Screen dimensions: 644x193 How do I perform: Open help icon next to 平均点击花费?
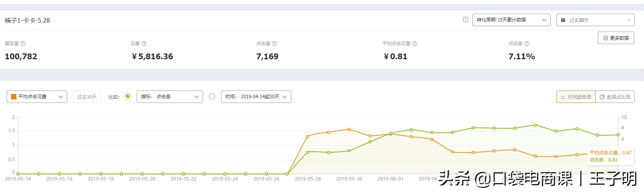pyautogui.click(x=415, y=44)
